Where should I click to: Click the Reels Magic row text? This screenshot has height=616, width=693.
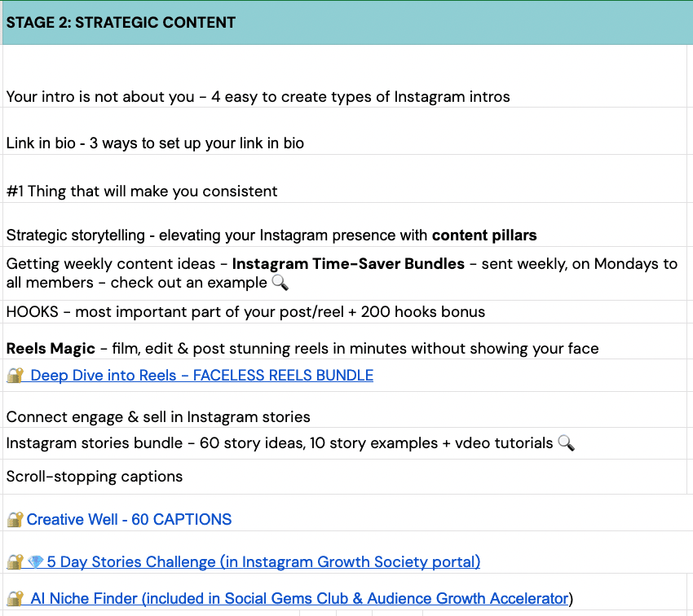(x=302, y=349)
